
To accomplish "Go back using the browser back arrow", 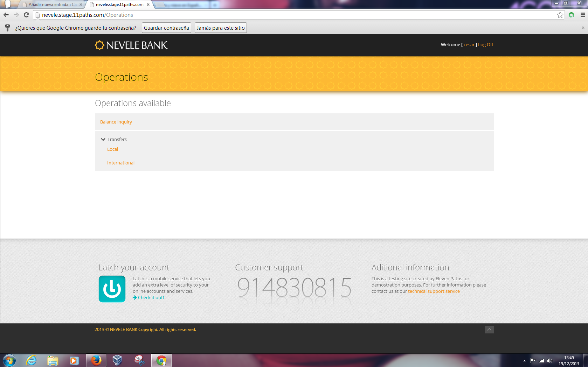I will pyautogui.click(x=6, y=15).
